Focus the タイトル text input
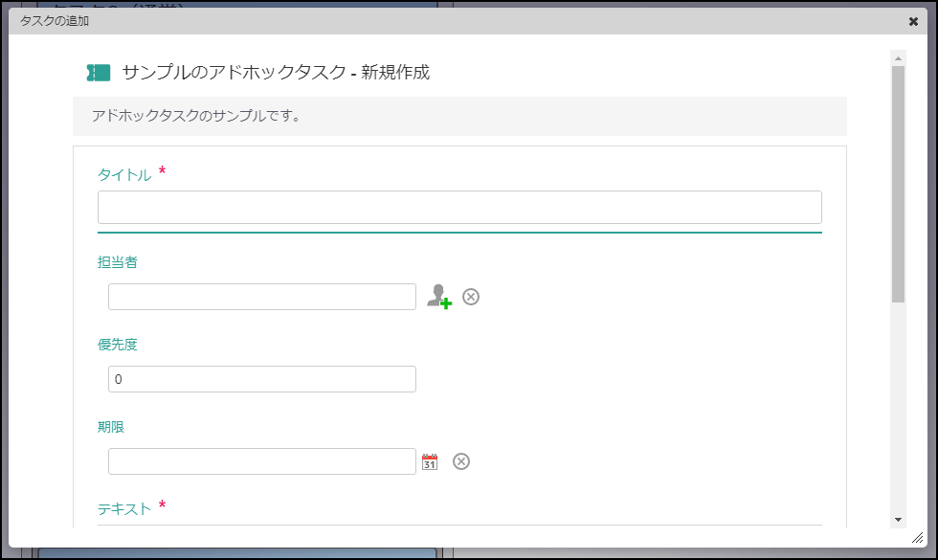 click(459, 207)
